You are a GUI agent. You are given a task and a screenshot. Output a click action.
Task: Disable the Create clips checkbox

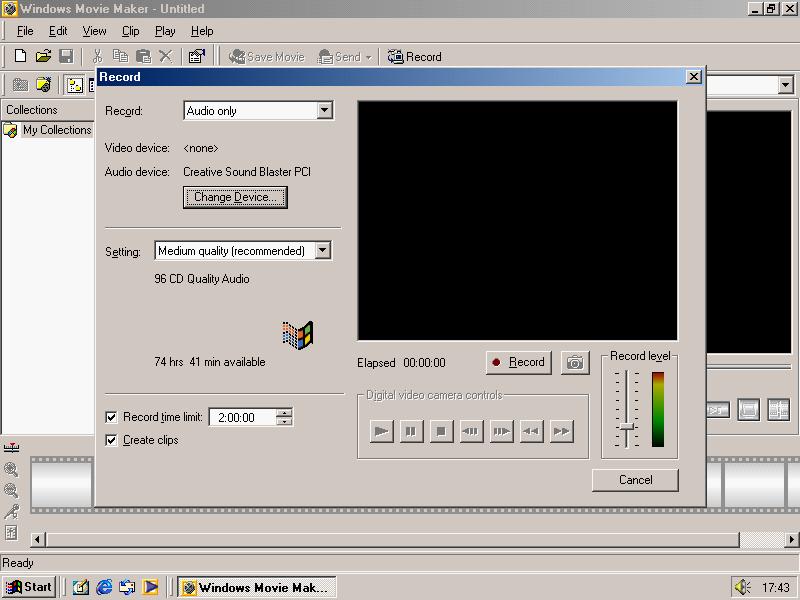112,440
